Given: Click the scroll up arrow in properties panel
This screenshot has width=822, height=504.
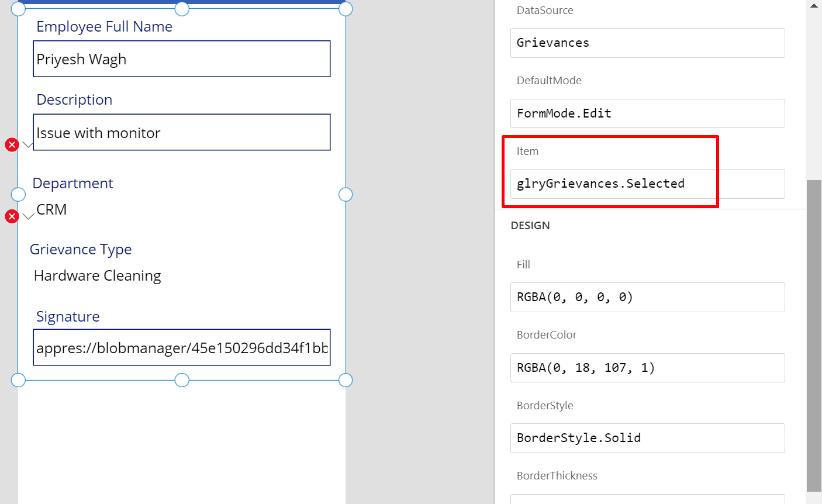Looking at the screenshot, I should pos(814,6).
